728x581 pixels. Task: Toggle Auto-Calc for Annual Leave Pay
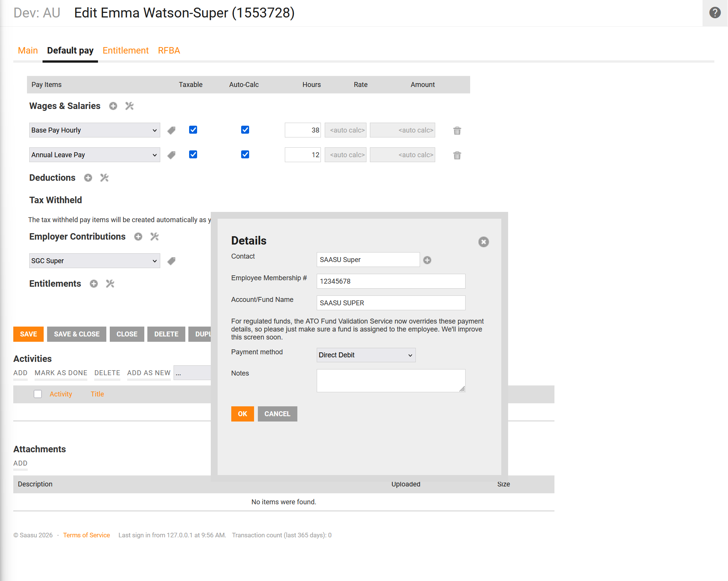point(245,155)
